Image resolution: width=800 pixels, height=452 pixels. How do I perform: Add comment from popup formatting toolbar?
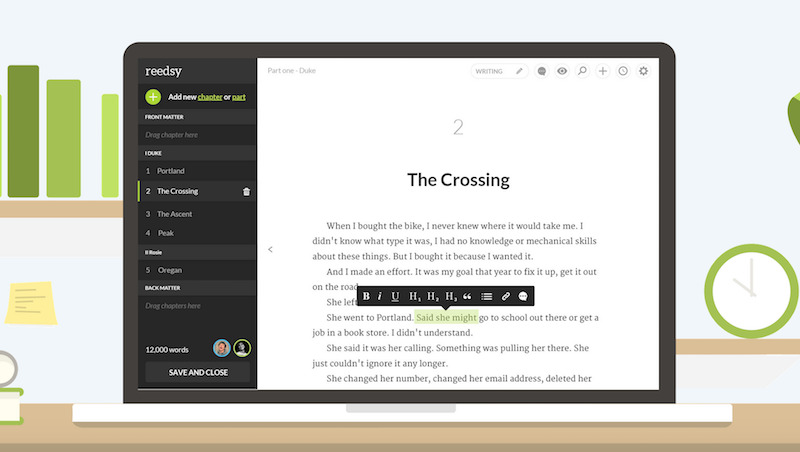523,296
